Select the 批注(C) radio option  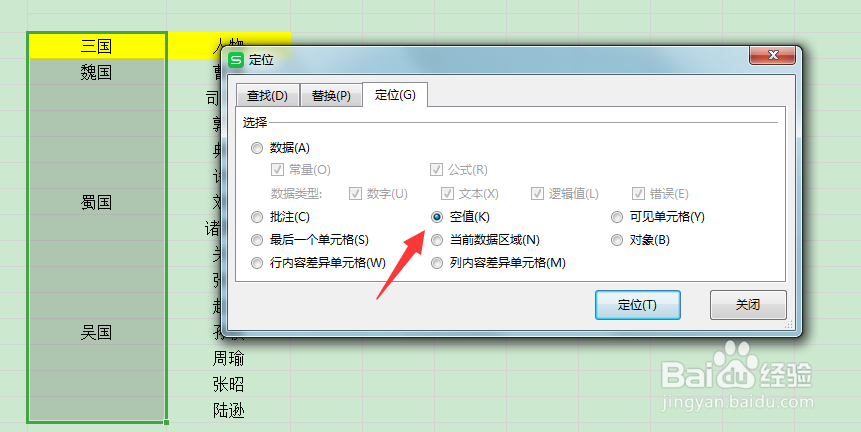(x=257, y=217)
